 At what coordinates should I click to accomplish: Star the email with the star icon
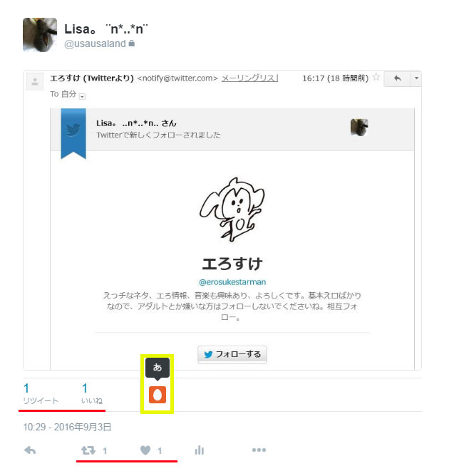pyautogui.click(x=376, y=77)
